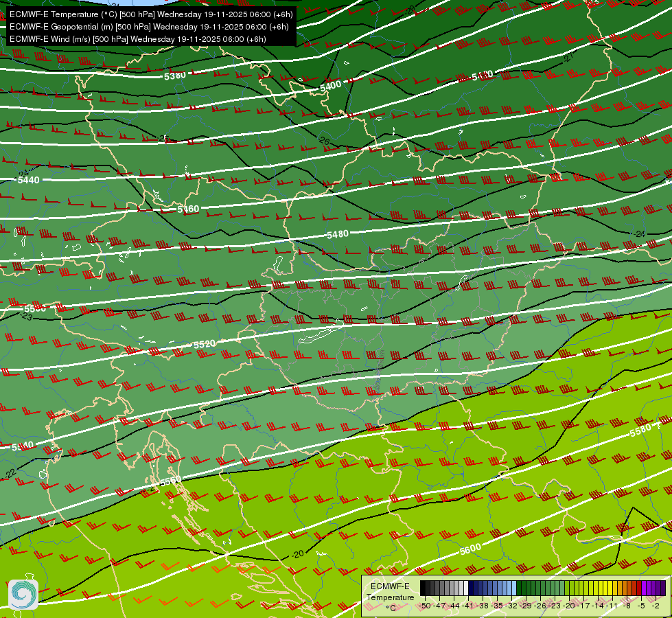672x618 pixels.
Task: Pick the red swatch in the temperature legend
Action: coord(640,588)
